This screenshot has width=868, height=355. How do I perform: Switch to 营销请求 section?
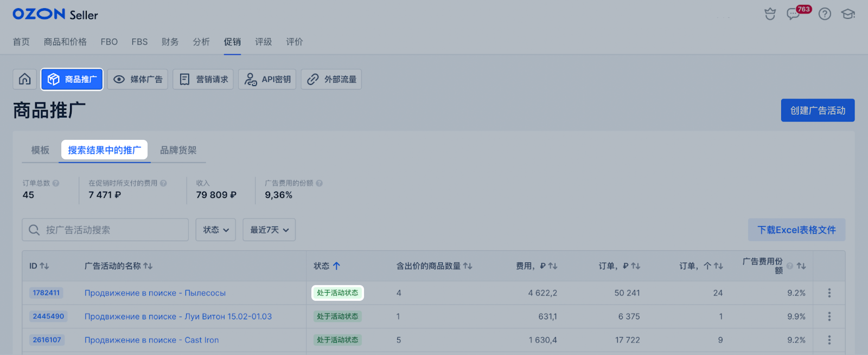(203, 79)
